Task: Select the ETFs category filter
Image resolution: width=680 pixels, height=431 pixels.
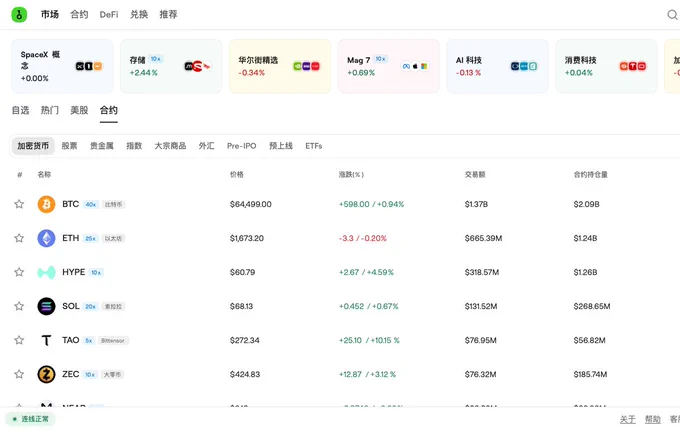Action: tap(314, 146)
